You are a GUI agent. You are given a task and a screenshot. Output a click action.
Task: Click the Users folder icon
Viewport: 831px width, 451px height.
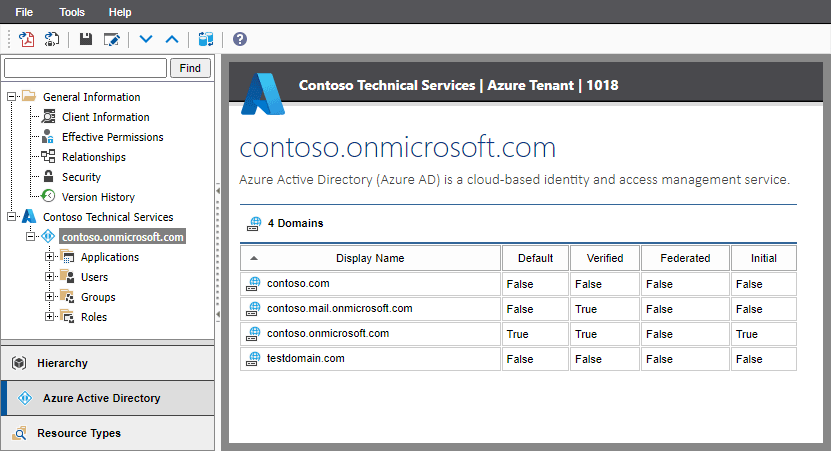67,277
